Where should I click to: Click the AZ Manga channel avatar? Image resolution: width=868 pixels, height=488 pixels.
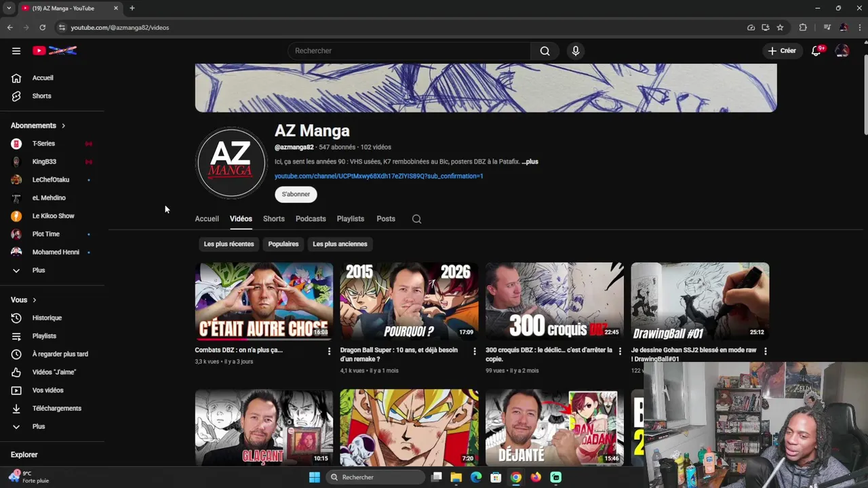pos(231,163)
